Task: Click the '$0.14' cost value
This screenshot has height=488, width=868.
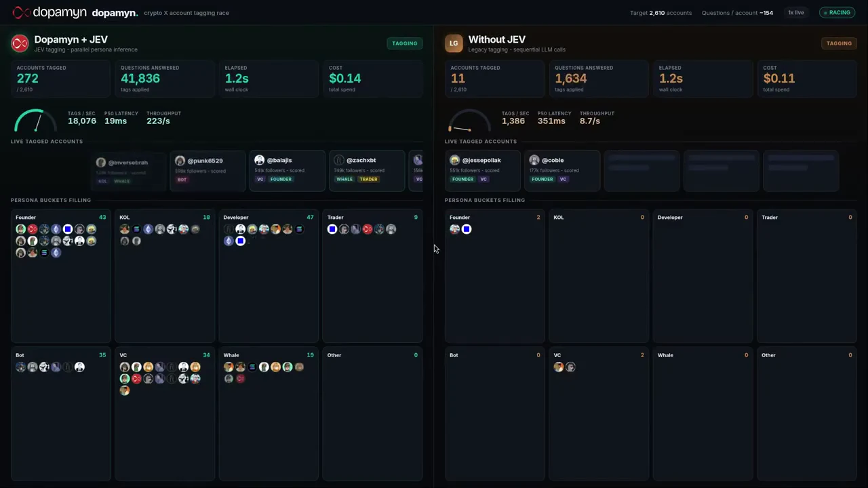Action: point(345,79)
